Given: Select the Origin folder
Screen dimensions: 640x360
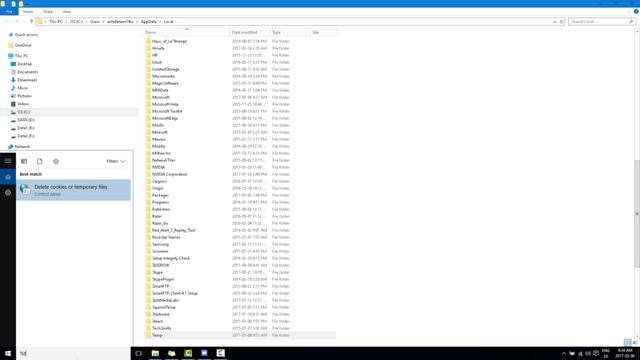Looking at the screenshot, I should coord(158,188).
